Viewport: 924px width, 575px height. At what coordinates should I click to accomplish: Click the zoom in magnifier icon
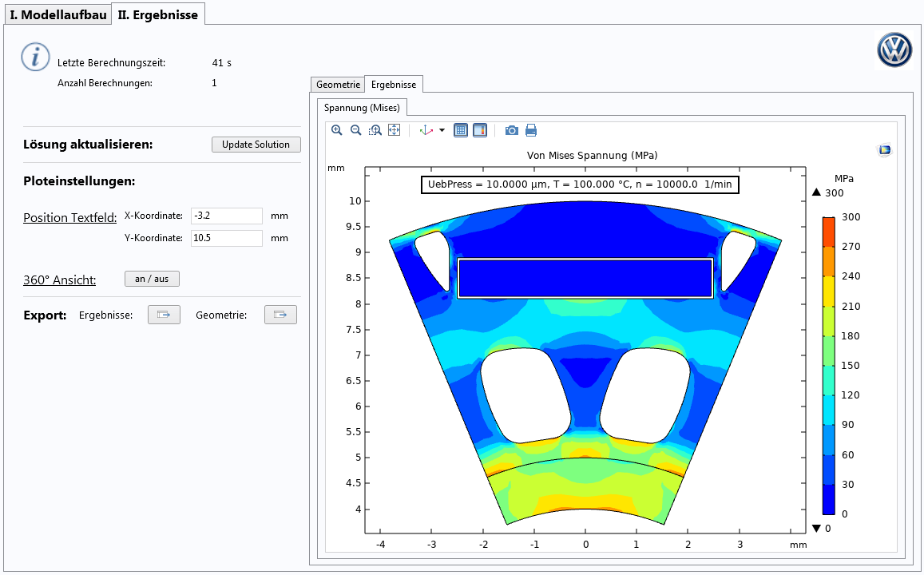(336, 130)
